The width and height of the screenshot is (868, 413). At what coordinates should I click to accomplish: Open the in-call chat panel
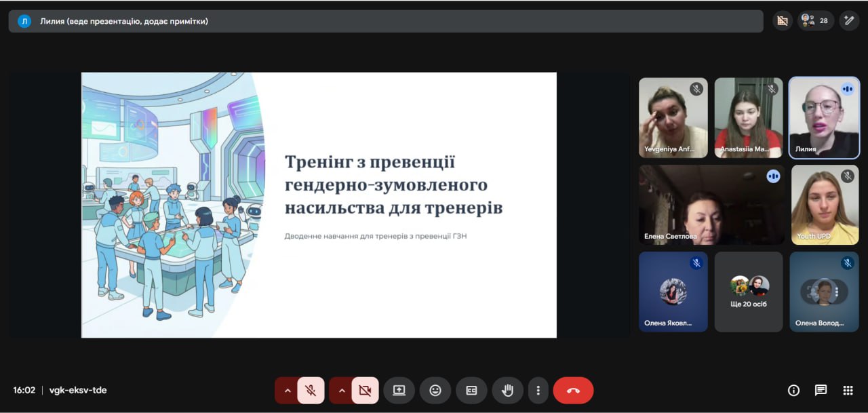(821, 391)
